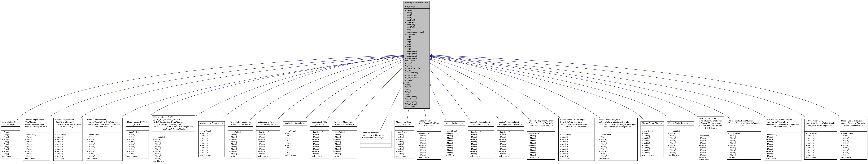Select Matrix< Scalar, Dynamic, 1 > node title

pyautogui.click(x=680, y=123)
